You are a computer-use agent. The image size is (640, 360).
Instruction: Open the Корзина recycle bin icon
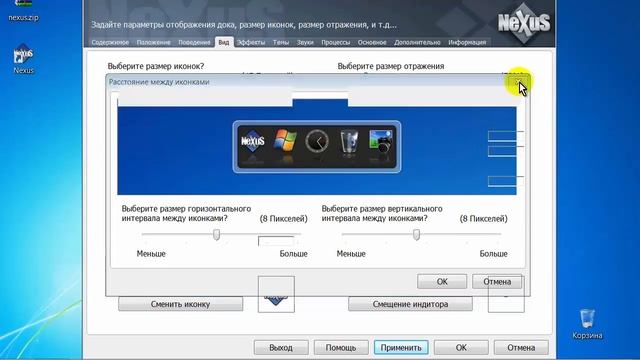click(x=587, y=324)
